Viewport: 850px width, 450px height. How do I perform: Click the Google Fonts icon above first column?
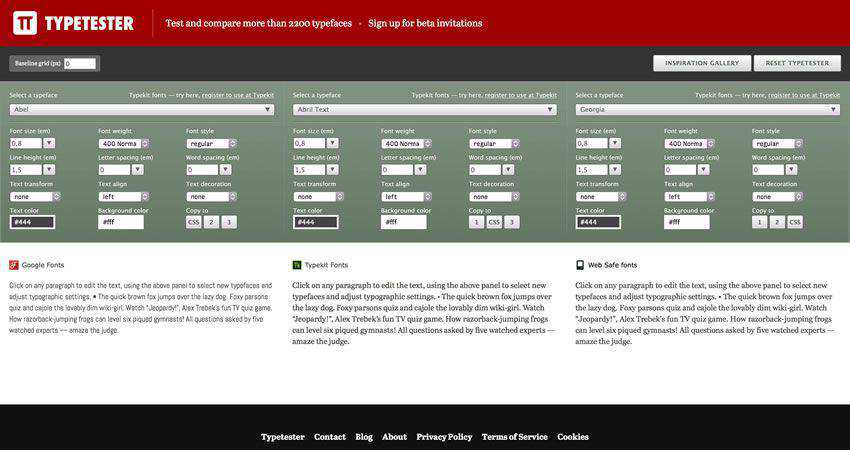click(x=14, y=265)
